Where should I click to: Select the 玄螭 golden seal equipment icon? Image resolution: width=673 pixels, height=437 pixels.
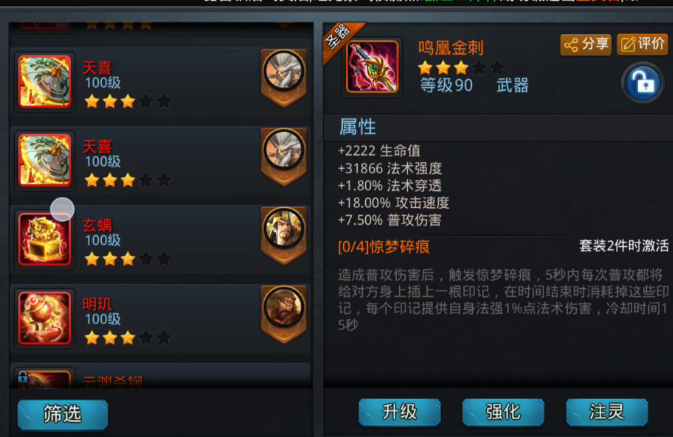pos(45,239)
